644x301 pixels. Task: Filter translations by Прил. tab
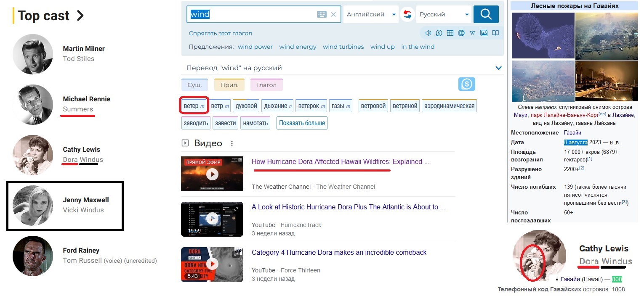pyautogui.click(x=229, y=84)
